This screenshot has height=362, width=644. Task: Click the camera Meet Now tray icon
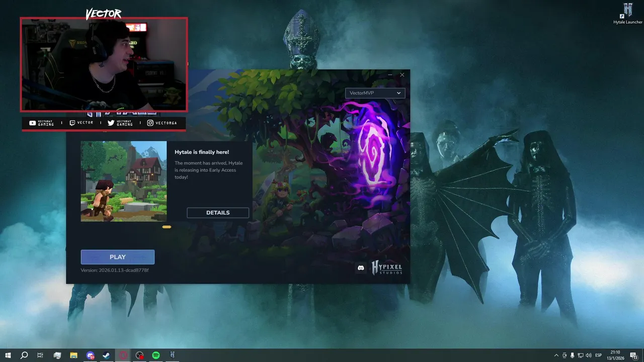(x=564, y=355)
